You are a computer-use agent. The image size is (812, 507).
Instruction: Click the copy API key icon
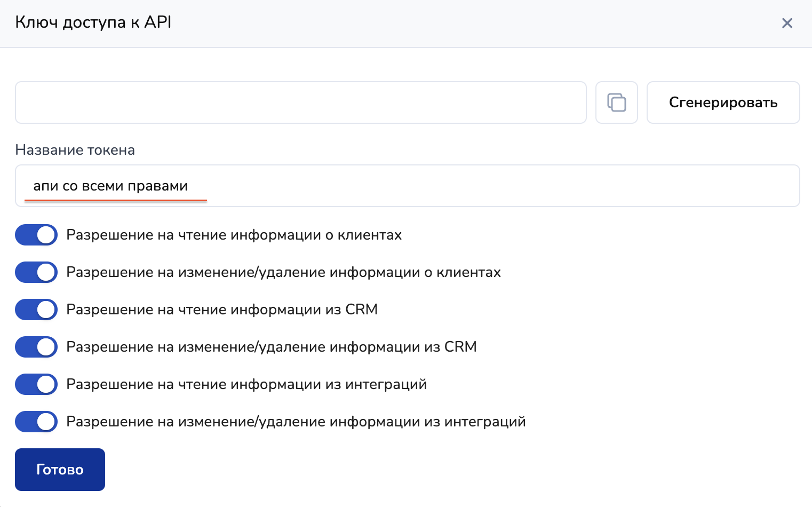(616, 102)
